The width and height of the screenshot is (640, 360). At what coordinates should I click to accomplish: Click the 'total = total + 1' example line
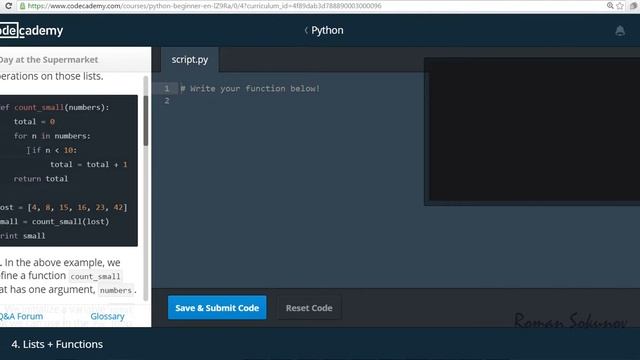[89, 164]
